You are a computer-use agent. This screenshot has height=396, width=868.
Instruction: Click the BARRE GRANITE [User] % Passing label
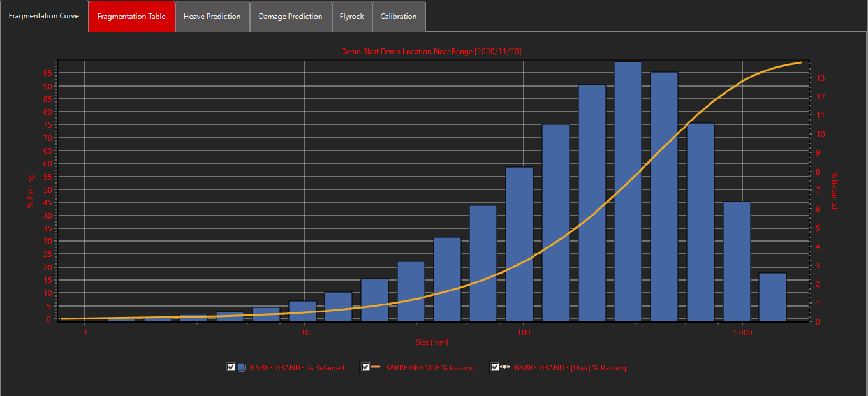(570, 368)
